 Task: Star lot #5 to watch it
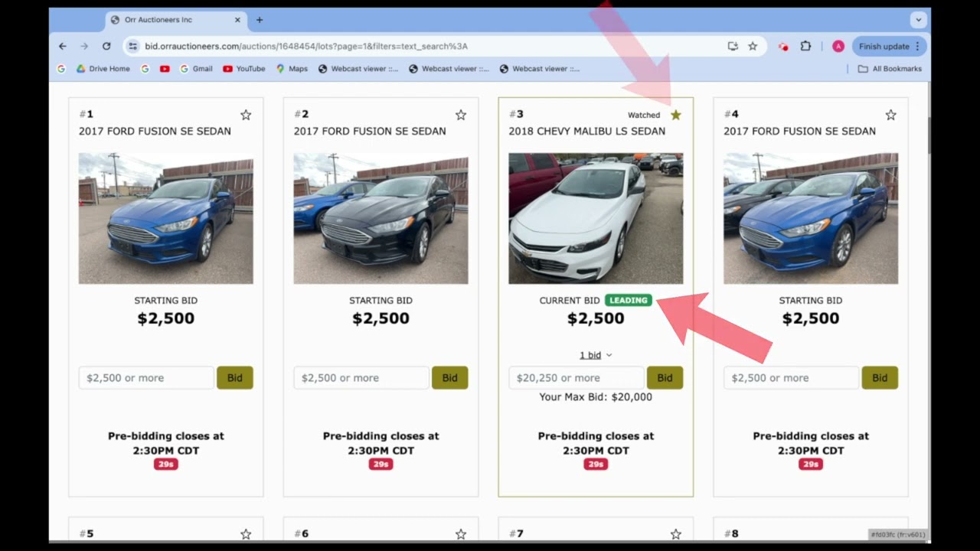[246, 534]
